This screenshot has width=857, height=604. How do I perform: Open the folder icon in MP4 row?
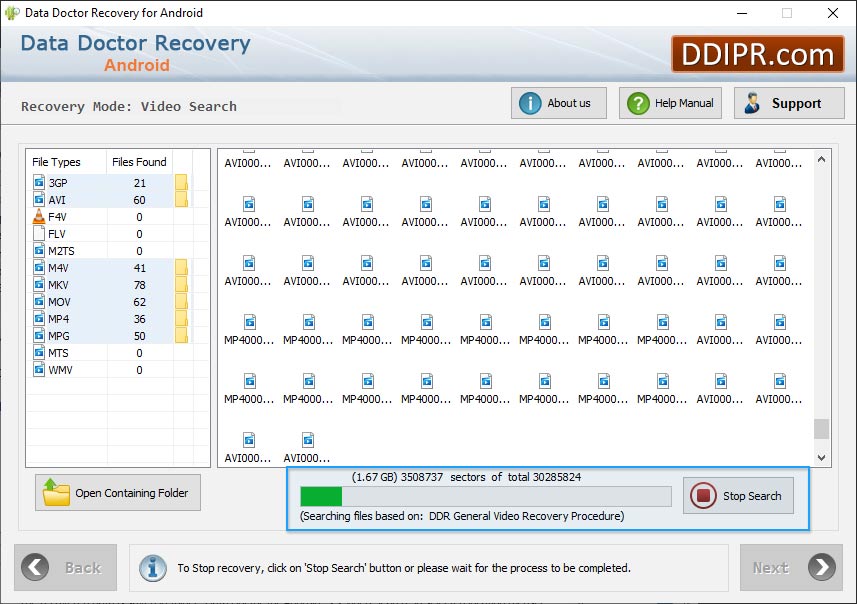181,319
